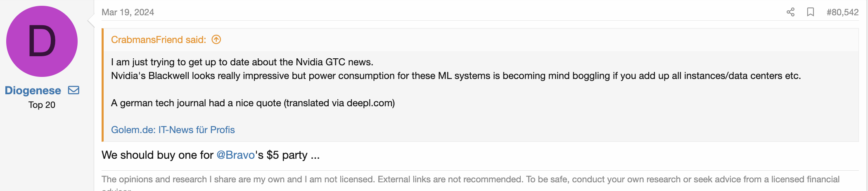This screenshot has height=191, width=868.
Task: Open post number #80,542 permalink
Action: [842, 12]
